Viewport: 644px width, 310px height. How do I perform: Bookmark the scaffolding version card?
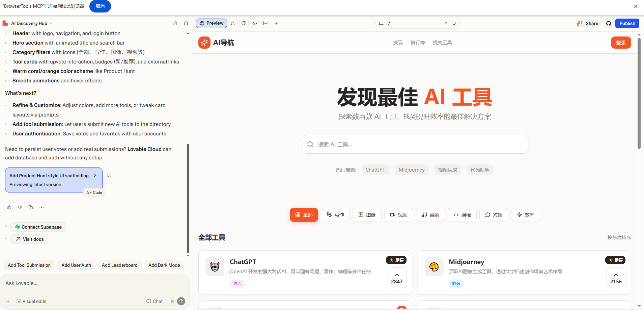click(109, 175)
